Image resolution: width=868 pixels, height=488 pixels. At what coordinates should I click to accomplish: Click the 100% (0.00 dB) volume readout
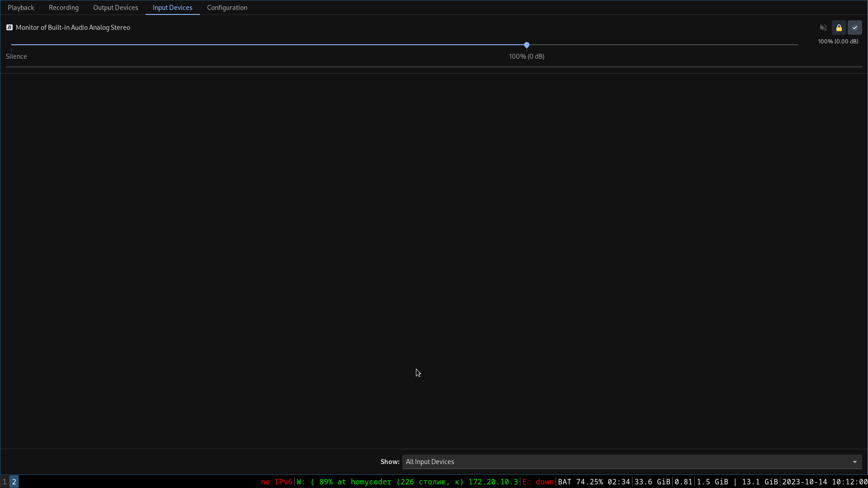pos(838,42)
